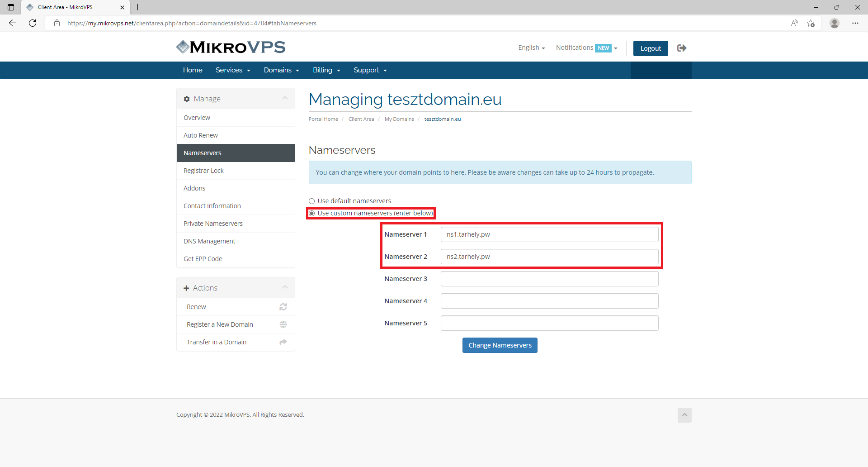The height and width of the screenshot is (467, 868).
Task: Click My Domains breadcrumb link
Action: 399,119
